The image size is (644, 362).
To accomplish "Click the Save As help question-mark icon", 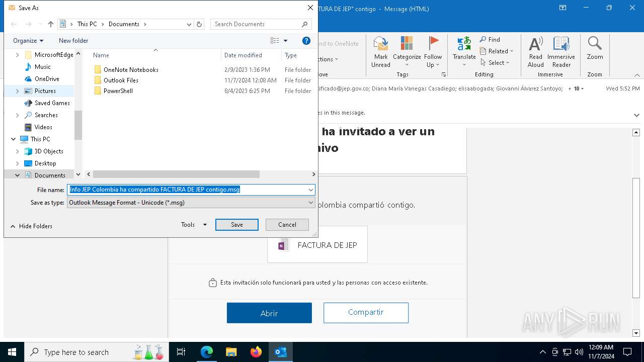I will (x=306, y=41).
